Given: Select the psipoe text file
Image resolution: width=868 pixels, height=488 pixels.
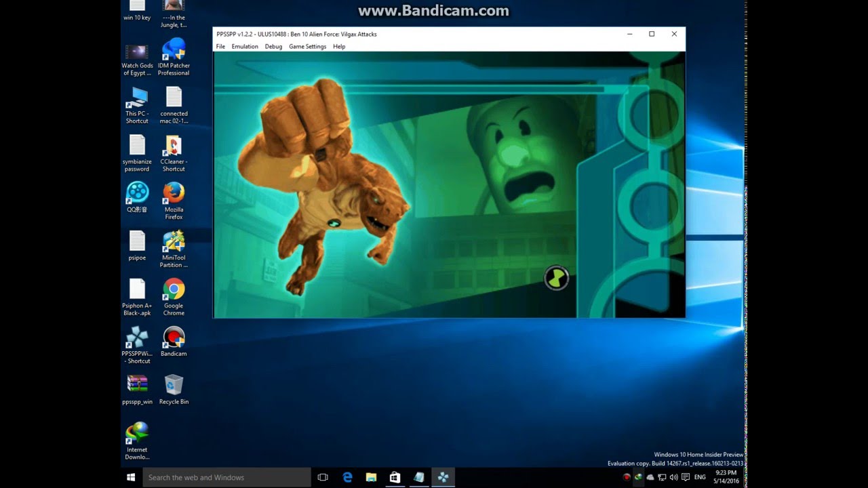Looking at the screenshot, I should tap(137, 245).
